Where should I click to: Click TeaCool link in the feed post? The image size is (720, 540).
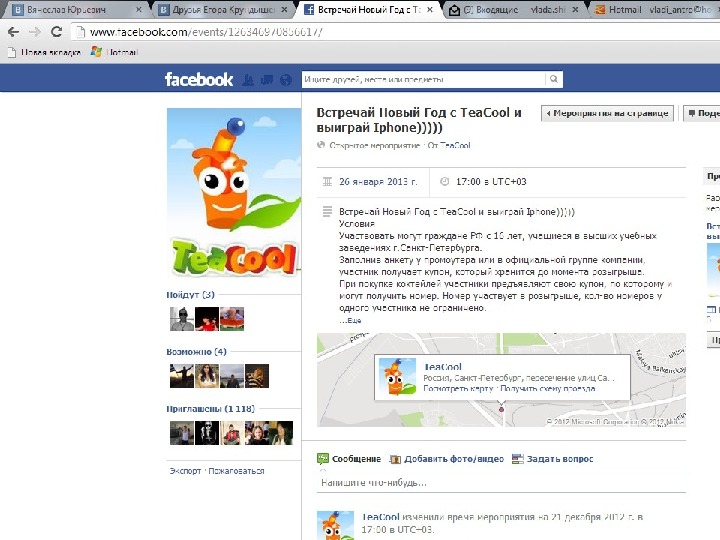pyautogui.click(x=380, y=517)
